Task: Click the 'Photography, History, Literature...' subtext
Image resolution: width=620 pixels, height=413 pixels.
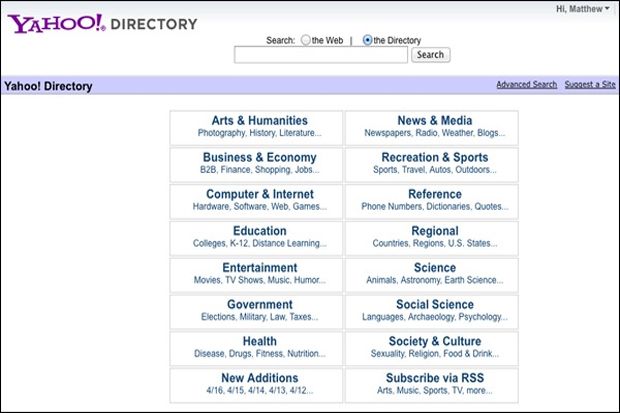Action: [x=259, y=133]
